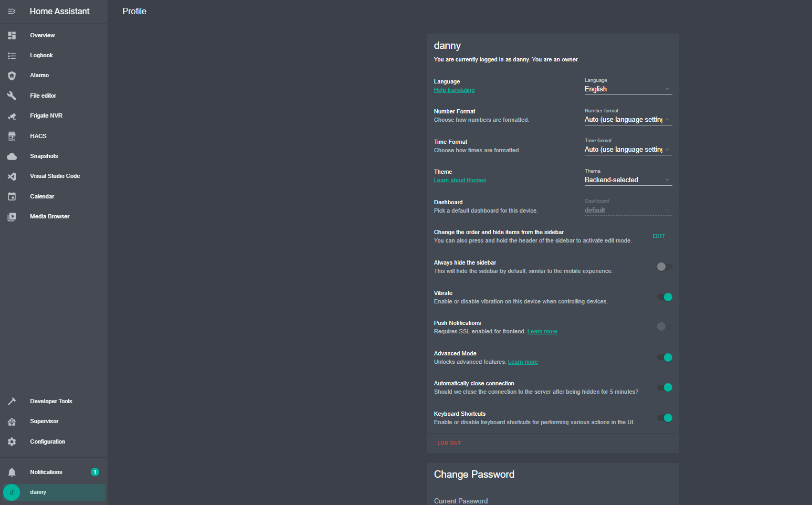Open the Language dropdown showing English
Image resolution: width=812 pixels, height=505 pixels.
pos(628,86)
